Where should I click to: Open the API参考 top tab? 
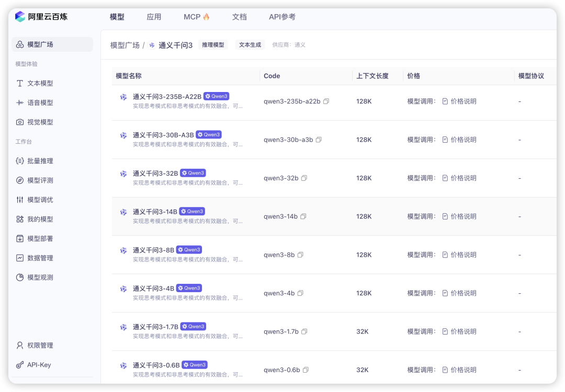[x=282, y=17]
